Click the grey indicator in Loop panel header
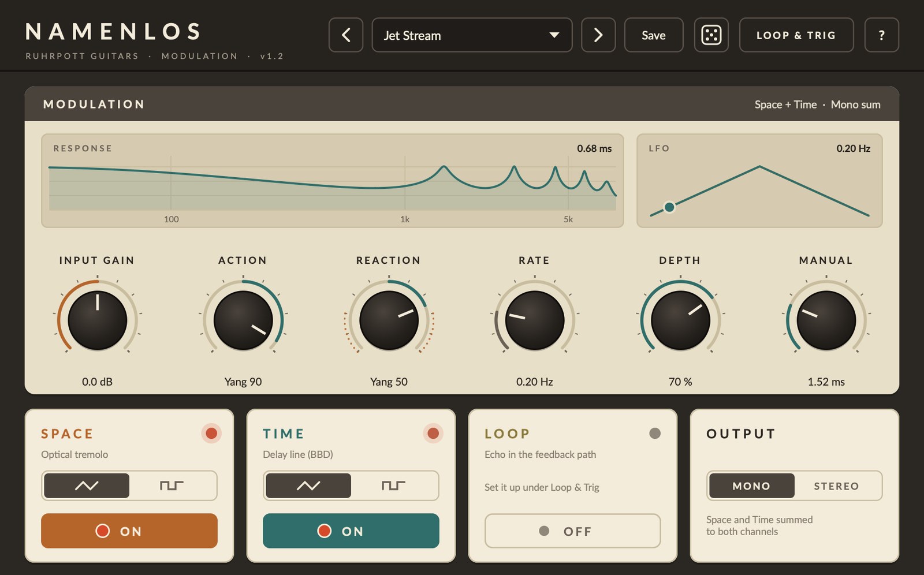Screen dimensions: 924x575 [x=655, y=433]
